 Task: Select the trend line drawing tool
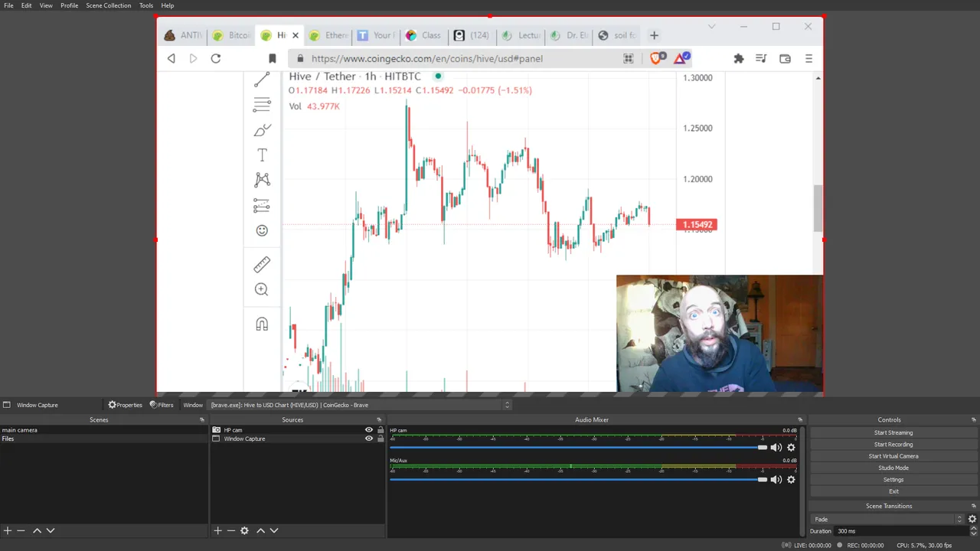point(262,80)
